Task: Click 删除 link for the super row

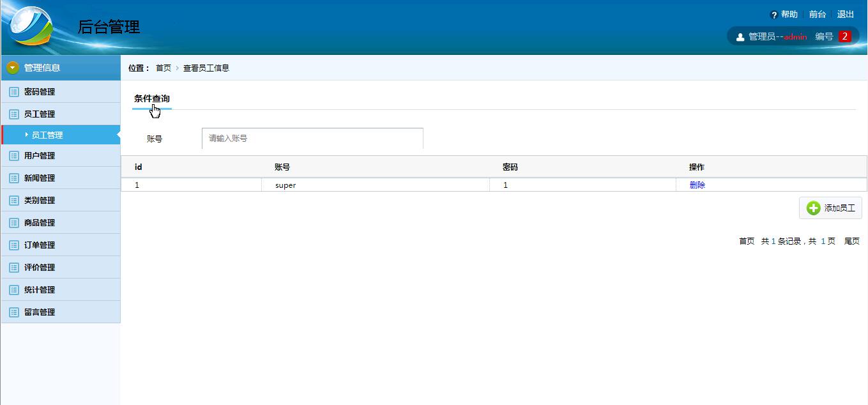Action: click(697, 185)
